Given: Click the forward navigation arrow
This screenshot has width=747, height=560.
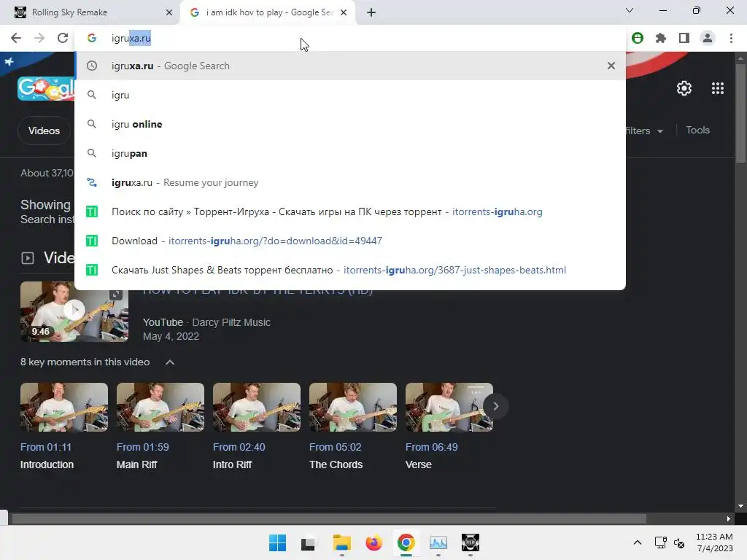Looking at the screenshot, I should click(x=39, y=38).
